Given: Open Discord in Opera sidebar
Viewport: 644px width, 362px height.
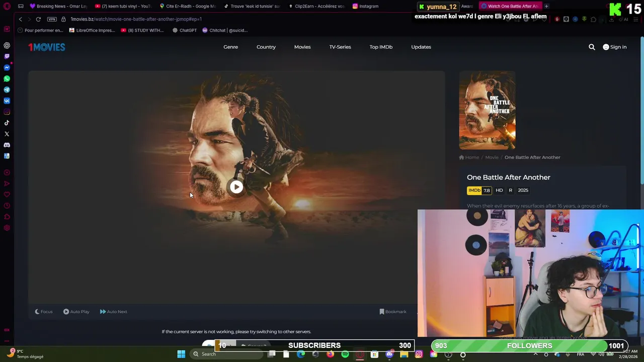Looking at the screenshot, I should tap(7, 145).
